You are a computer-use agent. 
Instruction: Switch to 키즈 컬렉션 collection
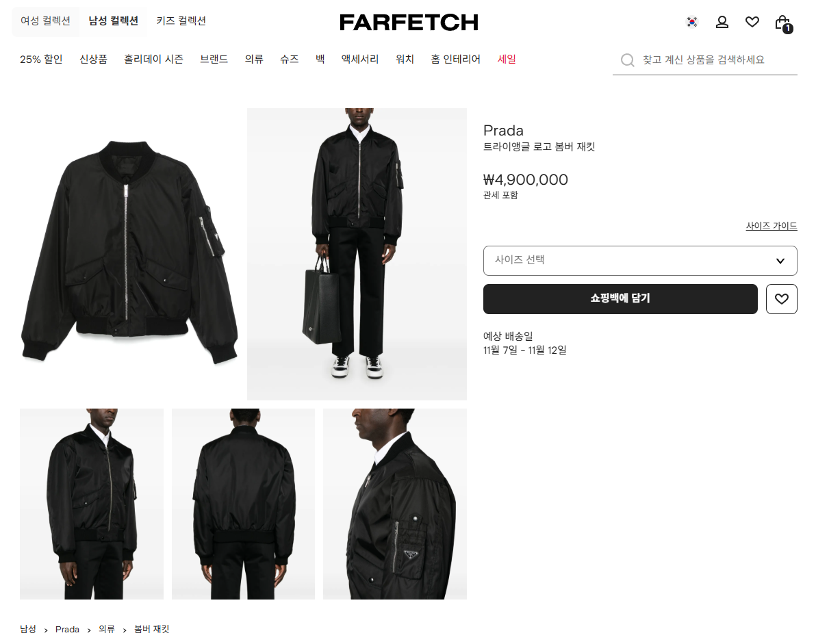click(181, 21)
